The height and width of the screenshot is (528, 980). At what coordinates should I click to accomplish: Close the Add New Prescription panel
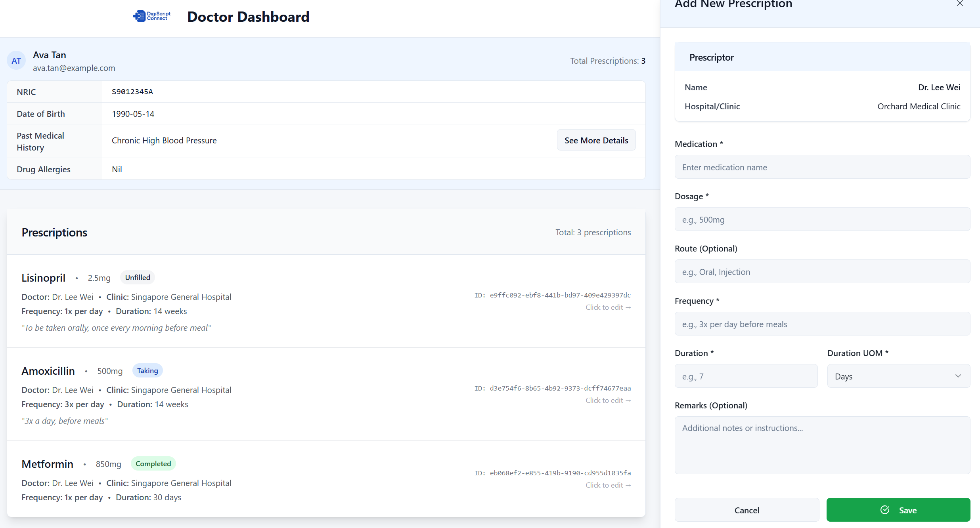959,4
